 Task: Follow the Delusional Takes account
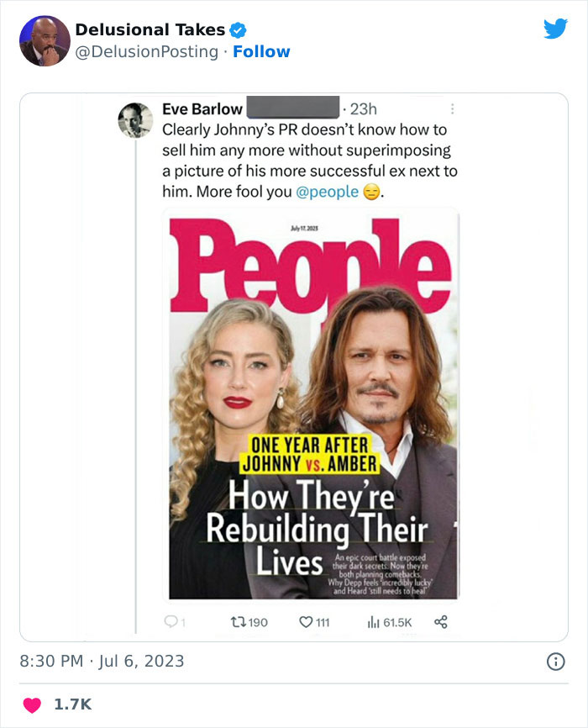[x=261, y=52]
